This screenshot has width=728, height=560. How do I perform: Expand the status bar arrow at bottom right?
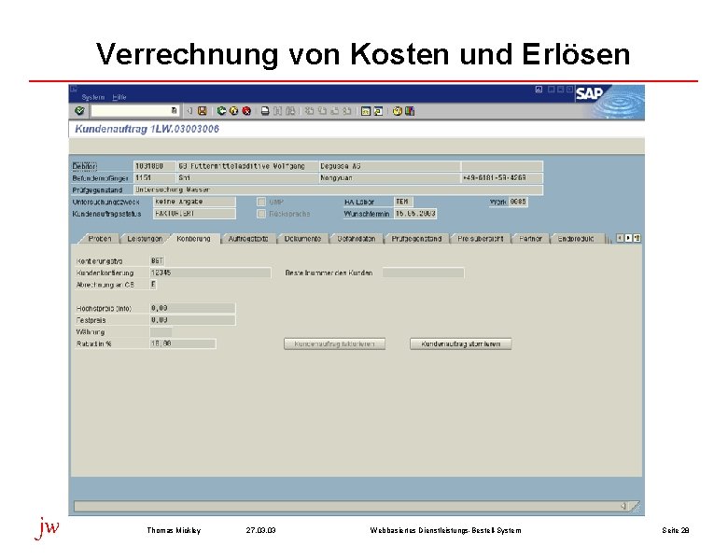(x=623, y=507)
